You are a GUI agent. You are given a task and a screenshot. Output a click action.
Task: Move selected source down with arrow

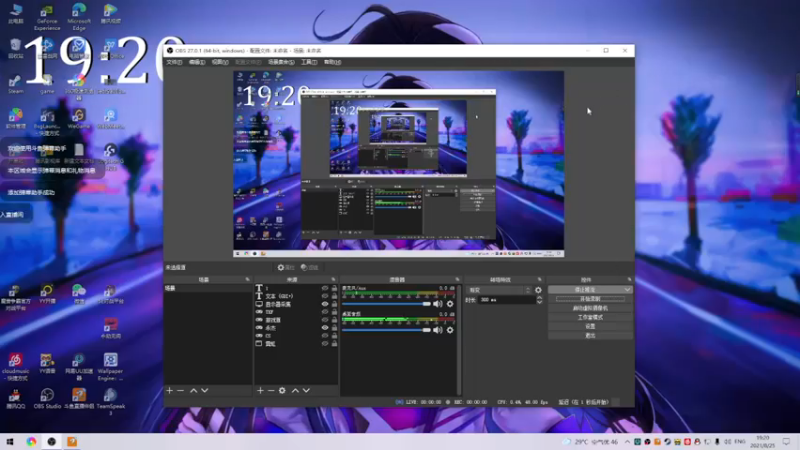306,390
